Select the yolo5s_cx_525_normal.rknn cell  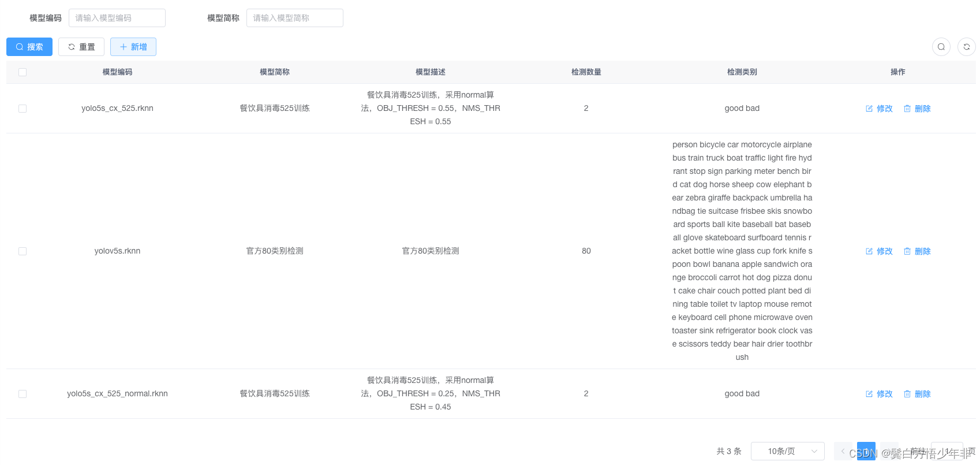(x=117, y=393)
